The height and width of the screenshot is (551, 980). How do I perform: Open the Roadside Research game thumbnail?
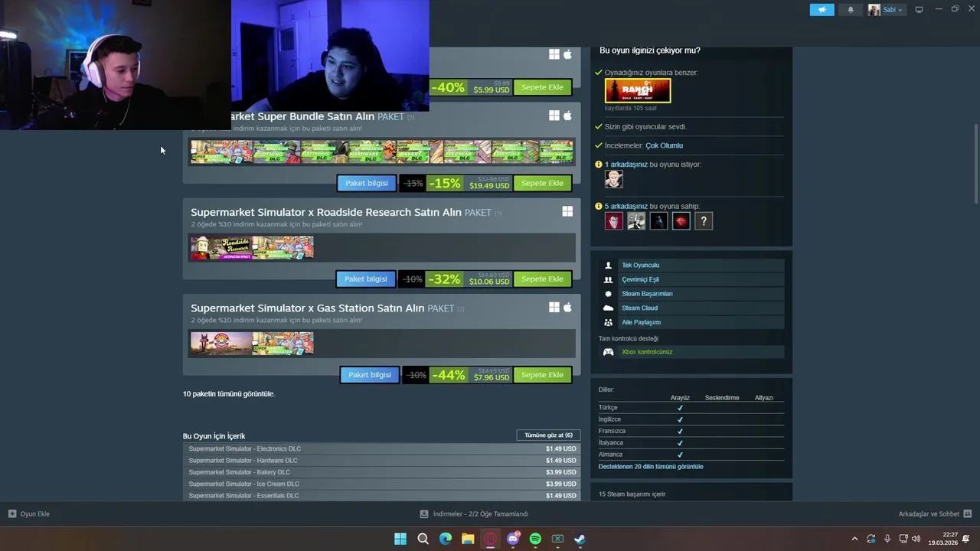(221, 248)
